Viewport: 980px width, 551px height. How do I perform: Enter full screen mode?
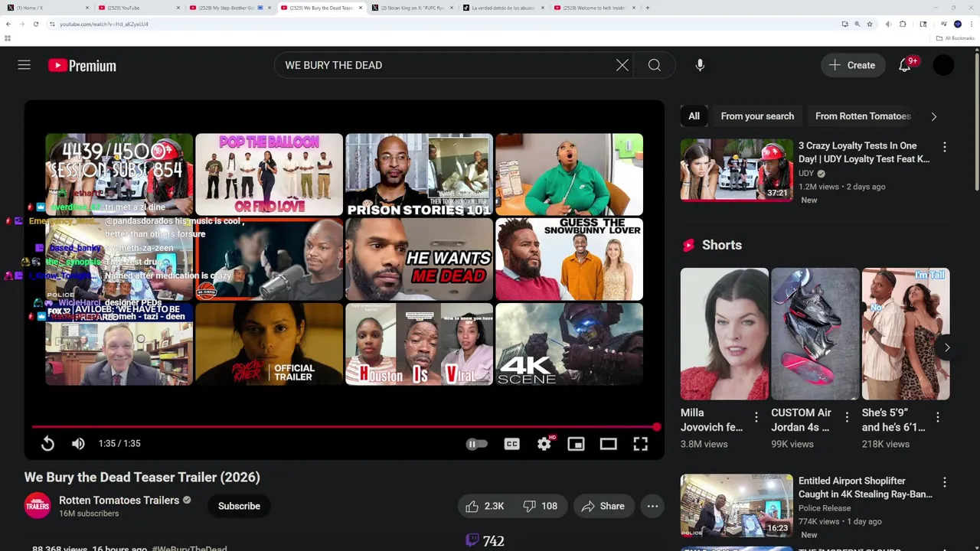[641, 444]
